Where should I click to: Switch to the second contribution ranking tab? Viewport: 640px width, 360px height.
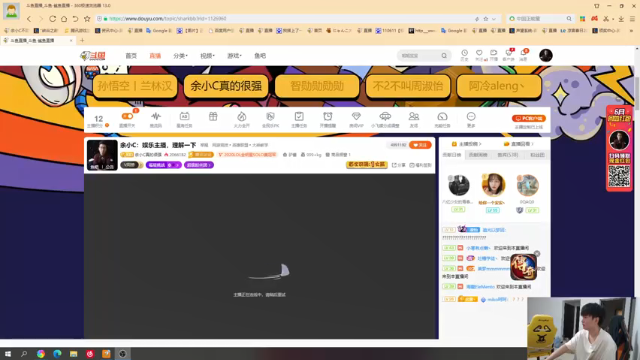478,155
